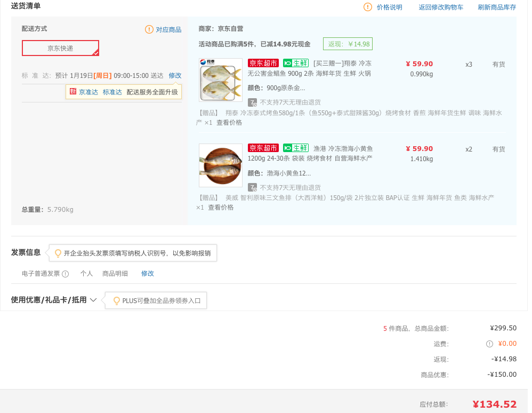Expand 使用优惠/礼品卡/抵用 section chevron
Image resolution: width=532 pixels, height=413 pixels.
(94, 300)
